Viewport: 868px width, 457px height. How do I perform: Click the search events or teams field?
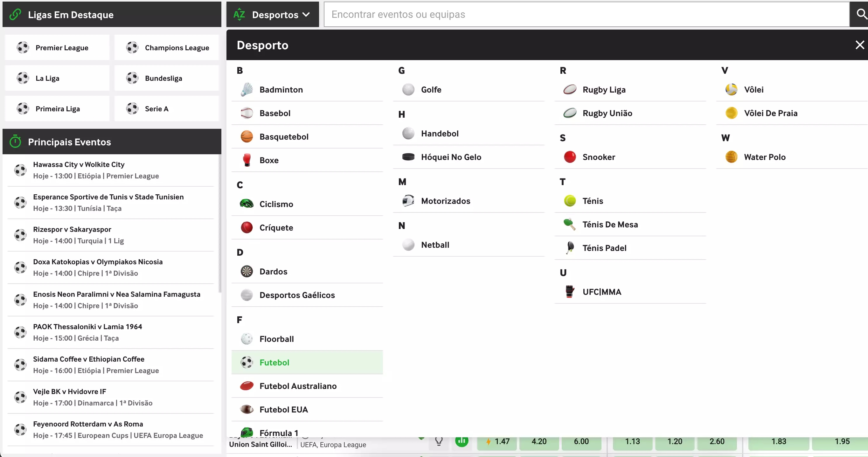pos(586,15)
